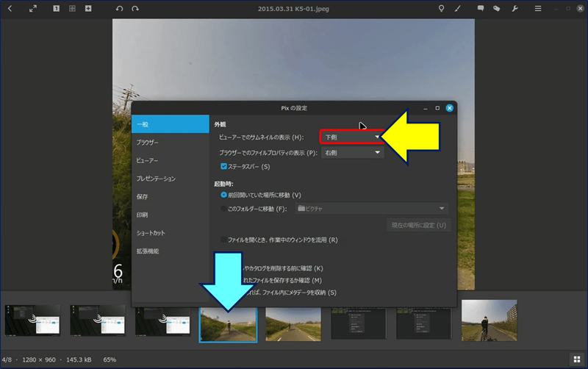Maximize the Pix の設定 dialog

[437, 108]
